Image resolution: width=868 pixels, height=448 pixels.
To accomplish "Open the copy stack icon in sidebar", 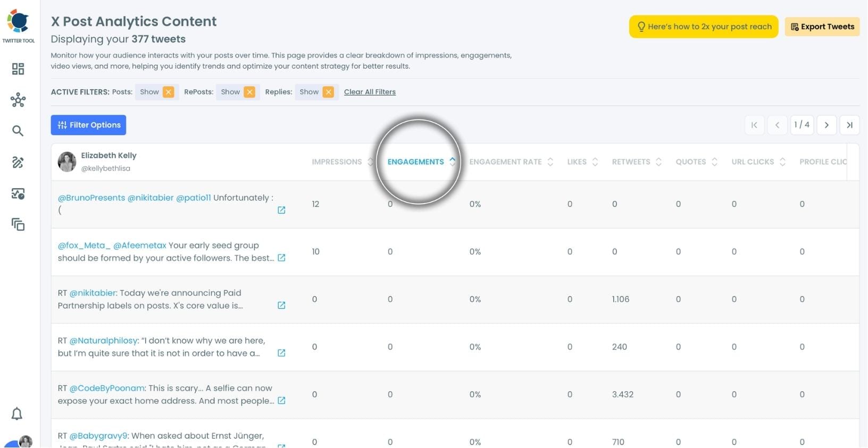I will tap(18, 224).
